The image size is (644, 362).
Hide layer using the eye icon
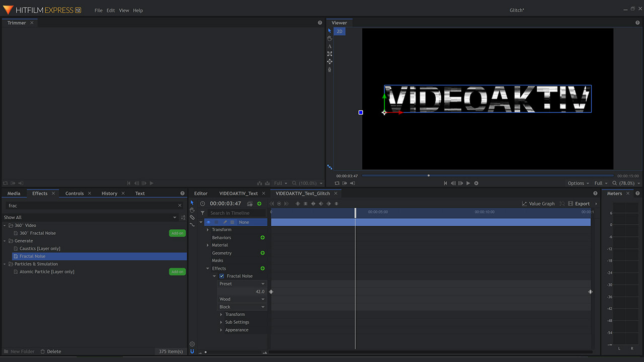click(x=208, y=222)
